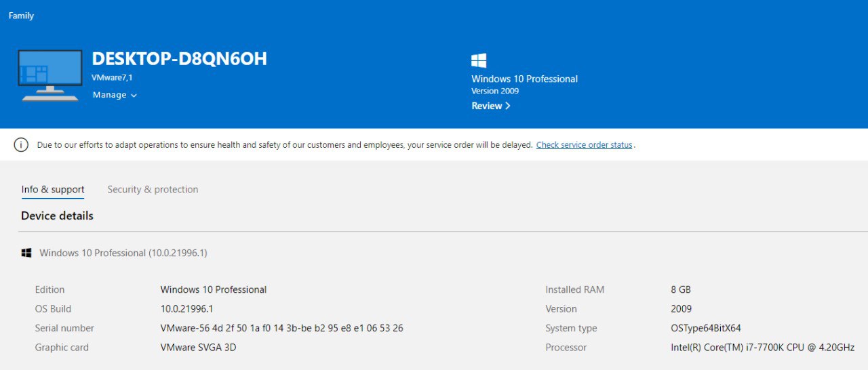Click Windows 10 Professional (10.0.21996.1) row
This screenshot has width=868, height=370.
[x=123, y=253]
